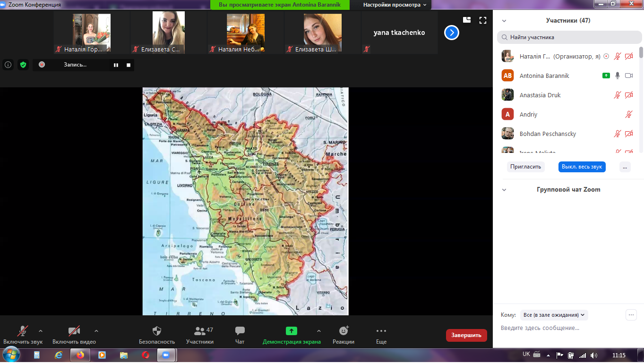
Task: Open the Реакции reactions menu
Action: [x=343, y=335]
